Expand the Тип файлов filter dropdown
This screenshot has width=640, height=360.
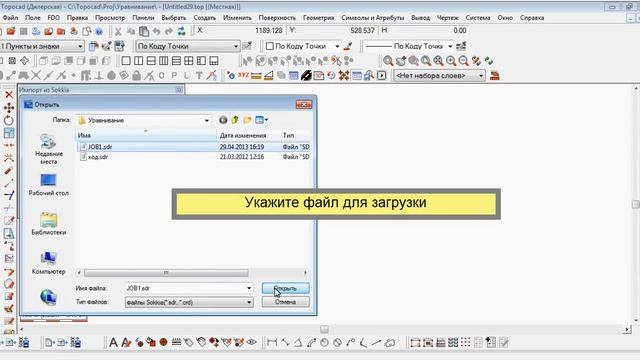pos(249,302)
